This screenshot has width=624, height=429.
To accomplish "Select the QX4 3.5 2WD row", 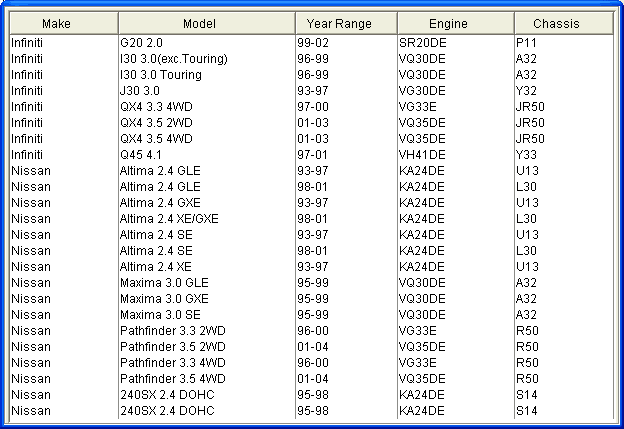I will point(312,123).
